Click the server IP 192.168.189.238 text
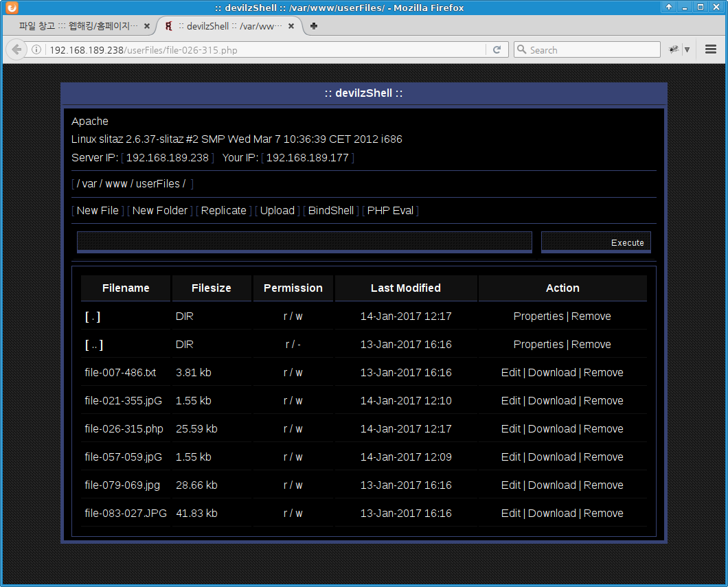This screenshot has height=587, width=728. [167, 158]
